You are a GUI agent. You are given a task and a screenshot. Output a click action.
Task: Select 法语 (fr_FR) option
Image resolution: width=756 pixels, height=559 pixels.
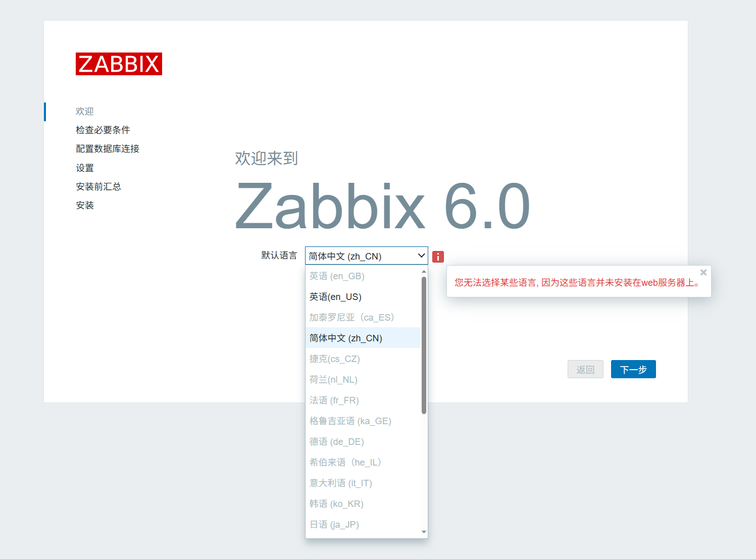[x=363, y=400]
